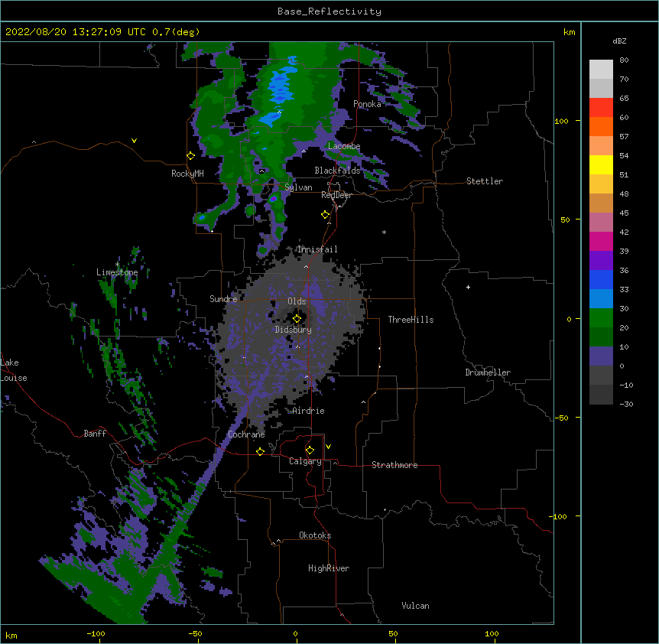Screen dimensions: 659x644
Task: Select the Drumheller label
Action: 488,372
